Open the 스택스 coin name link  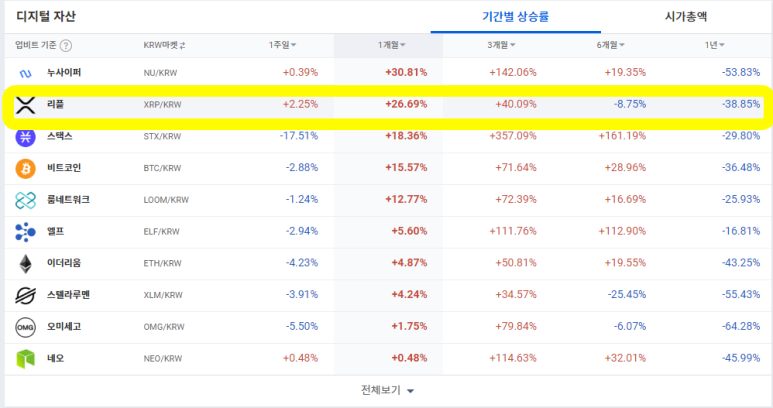(x=60, y=136)
